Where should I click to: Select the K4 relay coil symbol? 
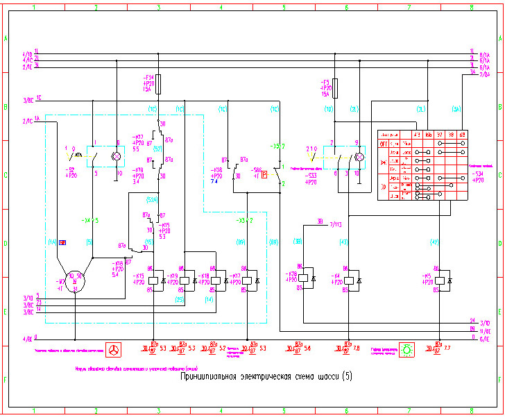coord(349,280)
